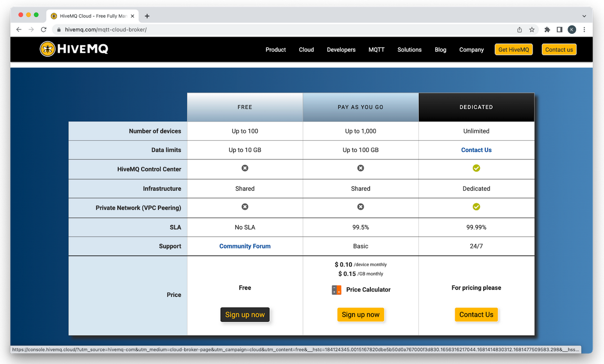Sign up now for the Free plan
Viewport: 604px width, 364px height.
(x=245, y=314)
